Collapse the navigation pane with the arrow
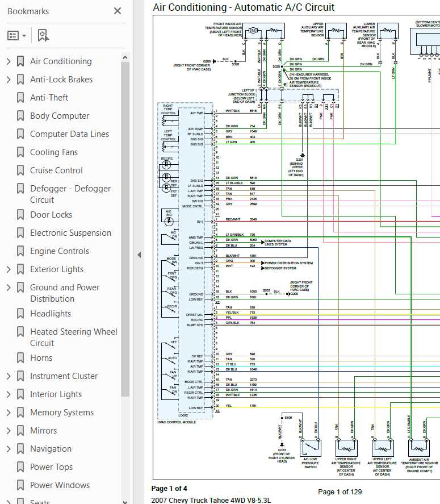 (x=139, y=255)
